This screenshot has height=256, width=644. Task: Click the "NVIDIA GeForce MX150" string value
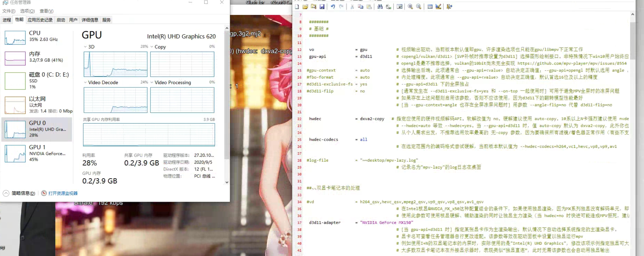pos(387,222)
